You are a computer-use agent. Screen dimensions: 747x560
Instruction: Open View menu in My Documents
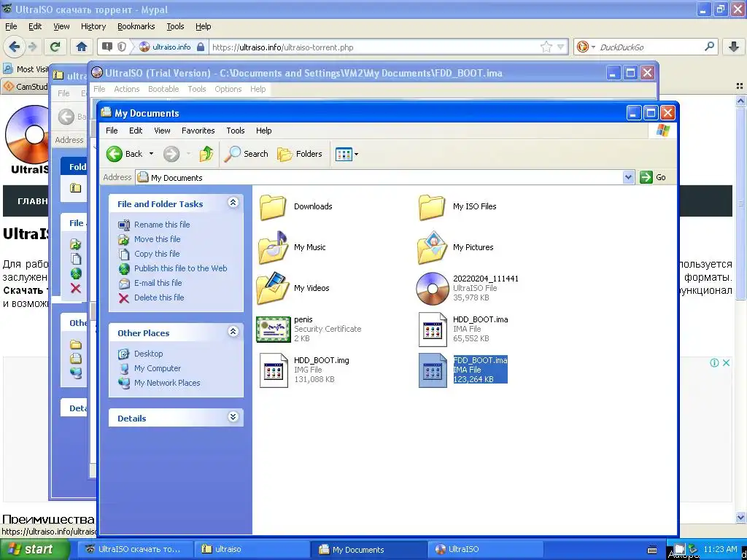162,131
